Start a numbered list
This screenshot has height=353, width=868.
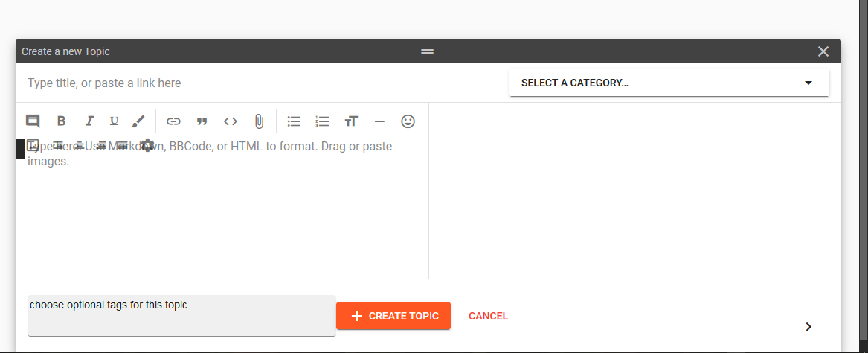click(322, 121)
